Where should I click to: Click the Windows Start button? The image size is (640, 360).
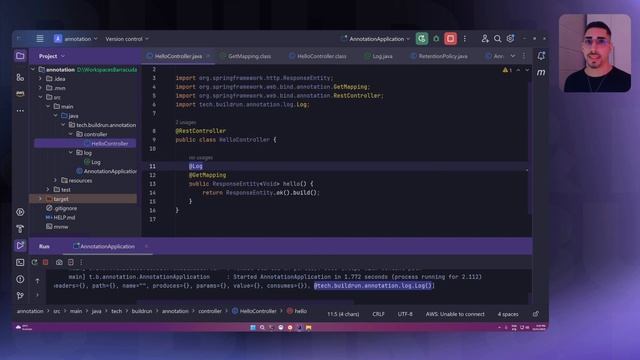click(253, 327)
